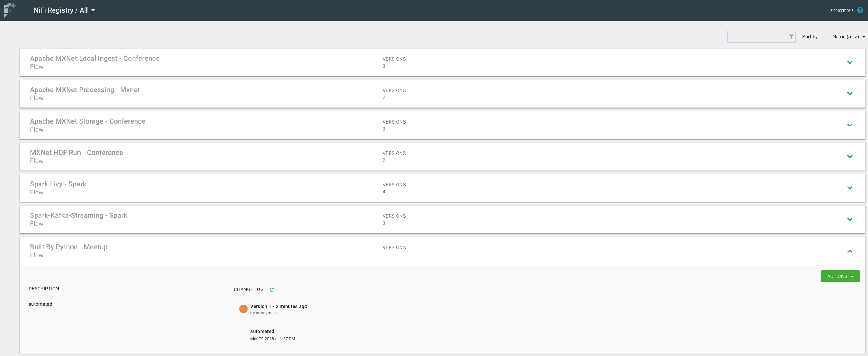
Task: Click the anonymous user label
Action: coord(841,10)
